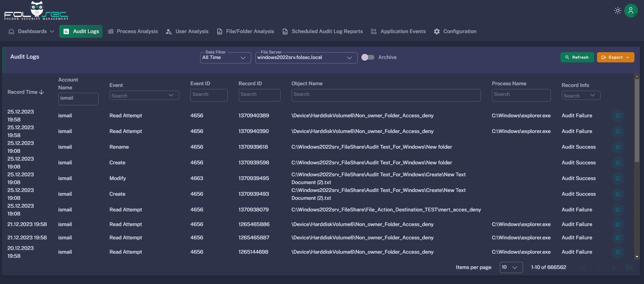Click explorer.exe process for record 1265465886
The image size is (644, 284).
[x=521, y=224]
